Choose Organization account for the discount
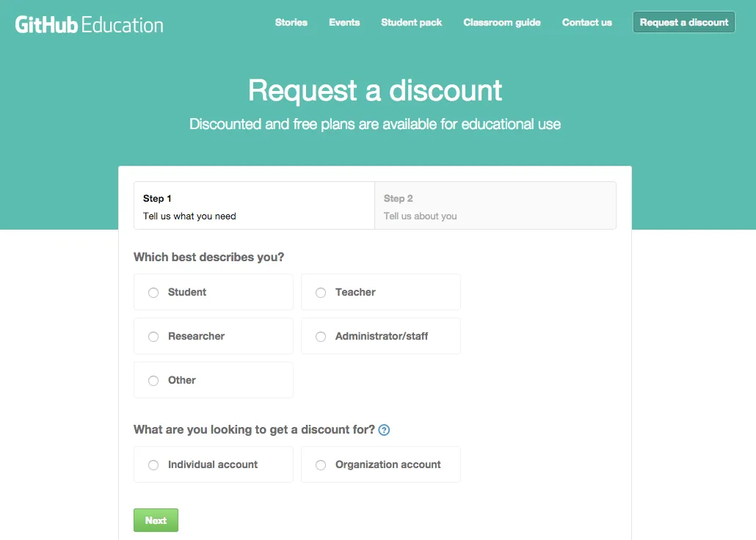This screenshot has height=540, width=756. pyautogui.click(x=321, y=464)
